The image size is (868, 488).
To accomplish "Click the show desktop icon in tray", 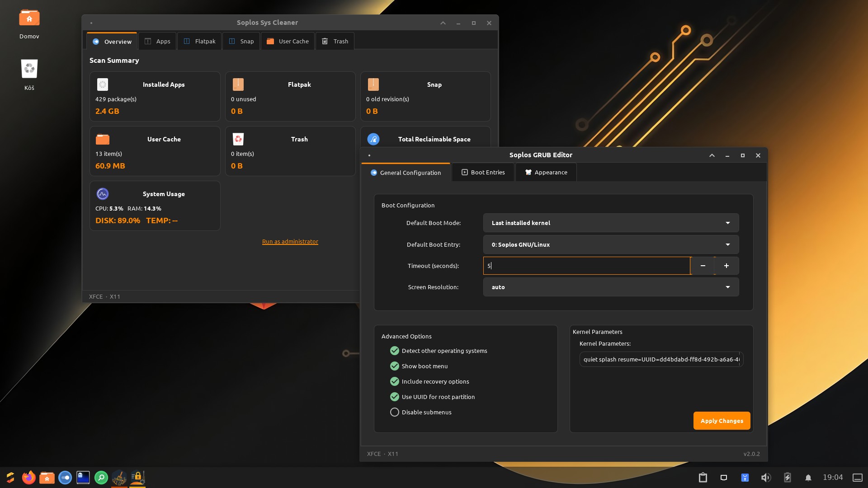I will point(858,478).
